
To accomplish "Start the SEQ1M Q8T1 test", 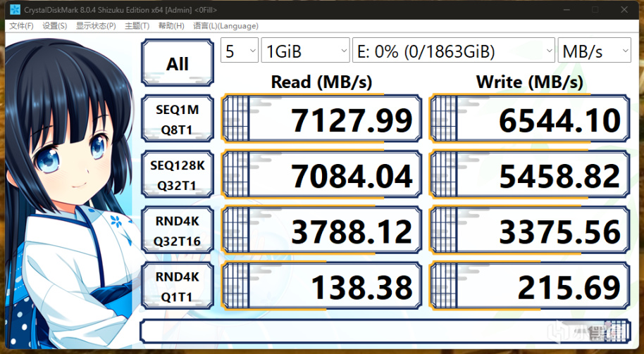I will 178,119.
